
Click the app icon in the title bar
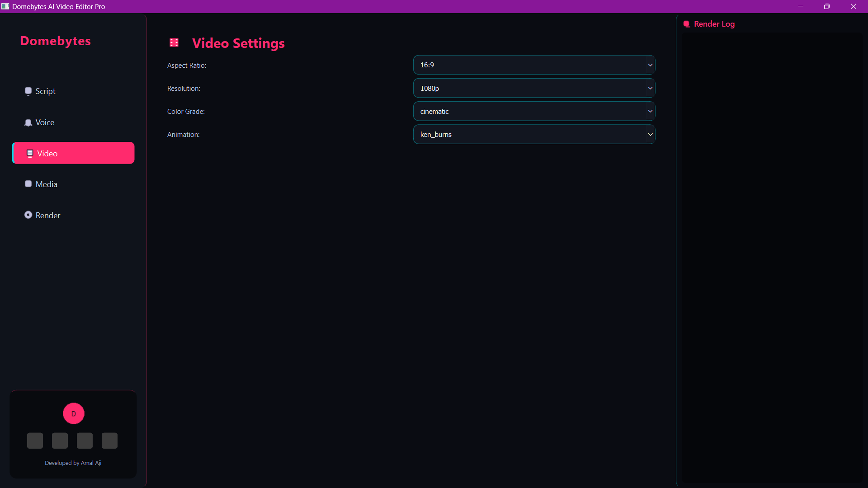coord(5,6)
